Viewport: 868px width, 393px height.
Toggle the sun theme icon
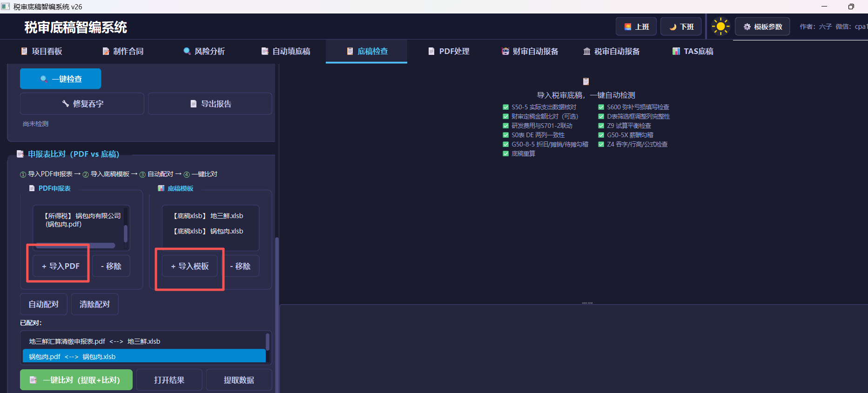(720, 27)
